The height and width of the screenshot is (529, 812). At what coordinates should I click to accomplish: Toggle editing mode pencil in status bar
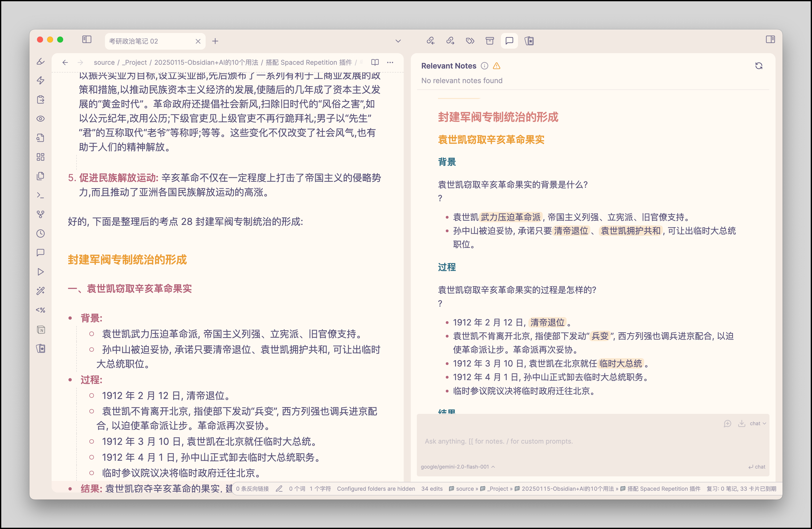coord(279,489)
